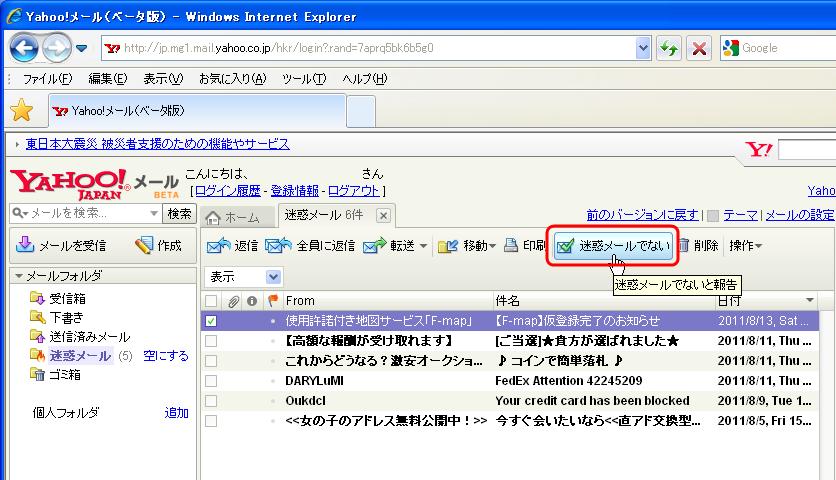The image size is (836, 480).
Task: Open the ツール(T) menu
Action: pyautogui.click(x=304, y=79)
